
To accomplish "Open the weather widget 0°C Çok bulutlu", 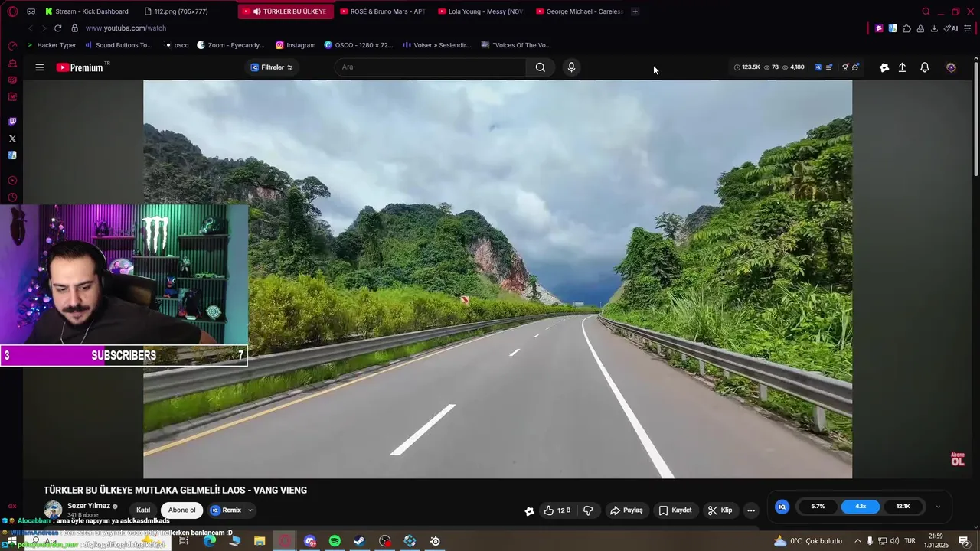I will [x=808, y=541].
